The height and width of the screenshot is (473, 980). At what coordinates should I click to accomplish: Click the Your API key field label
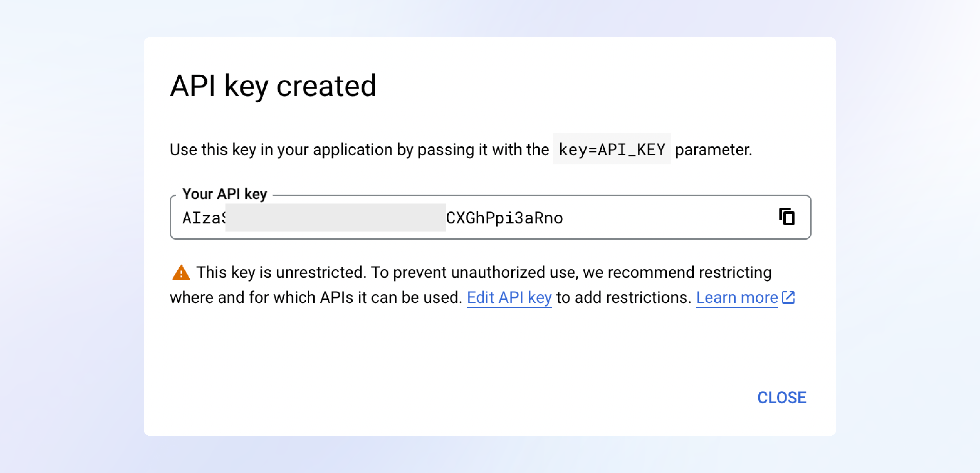(x=224, y=194)
